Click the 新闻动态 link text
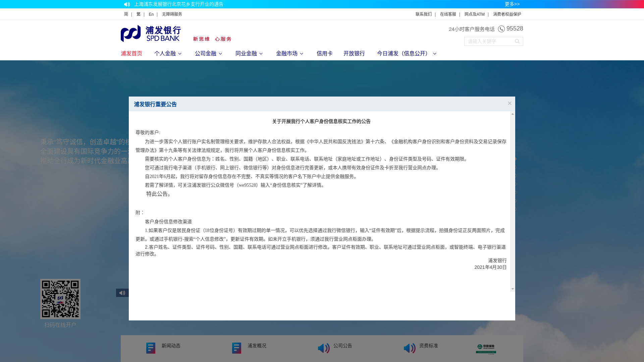 [171, 346]
